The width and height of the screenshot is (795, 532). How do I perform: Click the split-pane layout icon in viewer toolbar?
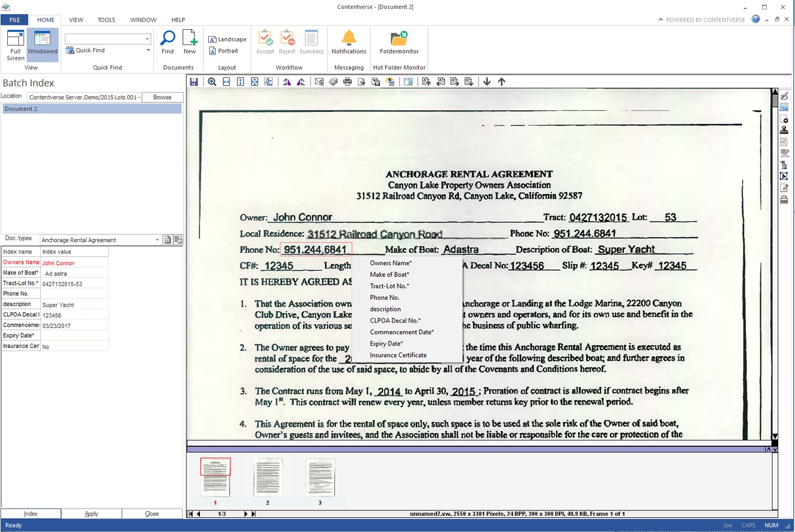(x=408, y=82)
